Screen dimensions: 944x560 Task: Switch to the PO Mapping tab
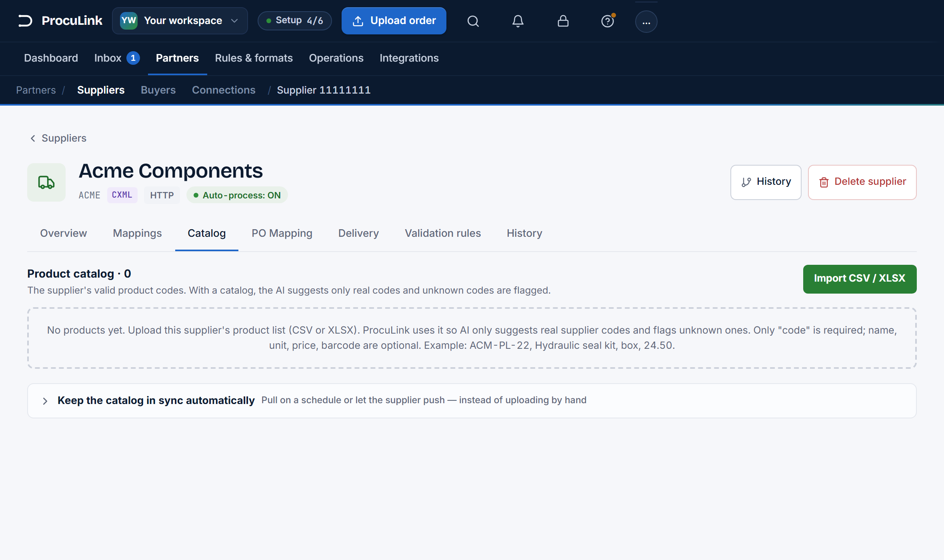[x=282, y=233]
